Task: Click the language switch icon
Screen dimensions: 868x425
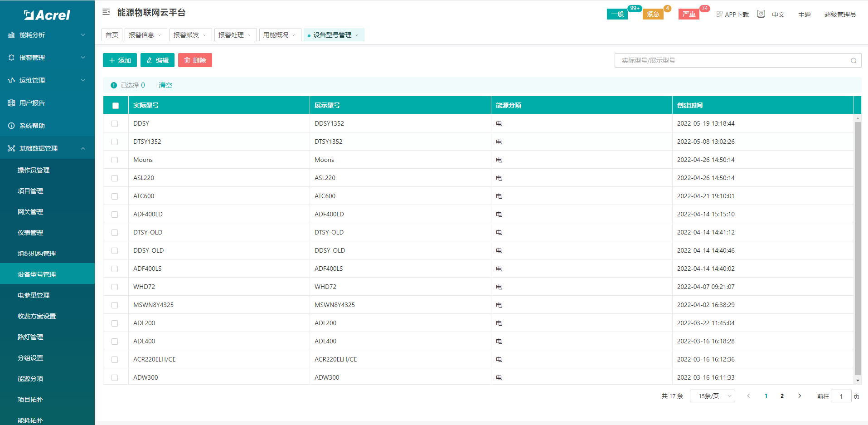Action: tap(761, 14)
